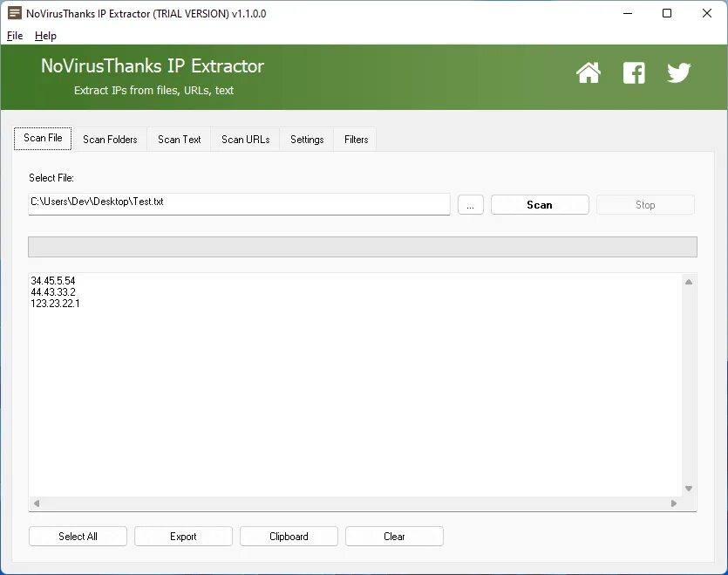The image size is (728, 575).
Task: Click the horizontal scroll left arrow
Action: pos(37,503)
